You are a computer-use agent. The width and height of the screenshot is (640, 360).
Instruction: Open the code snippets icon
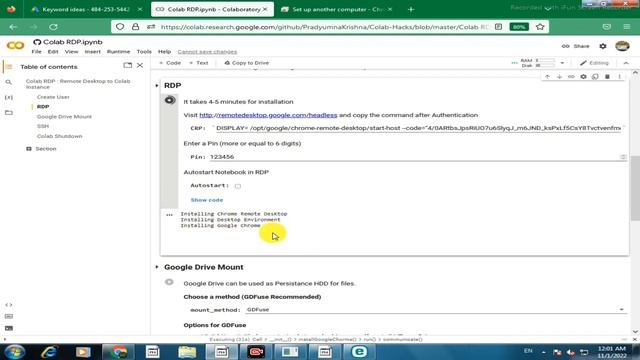9,305
